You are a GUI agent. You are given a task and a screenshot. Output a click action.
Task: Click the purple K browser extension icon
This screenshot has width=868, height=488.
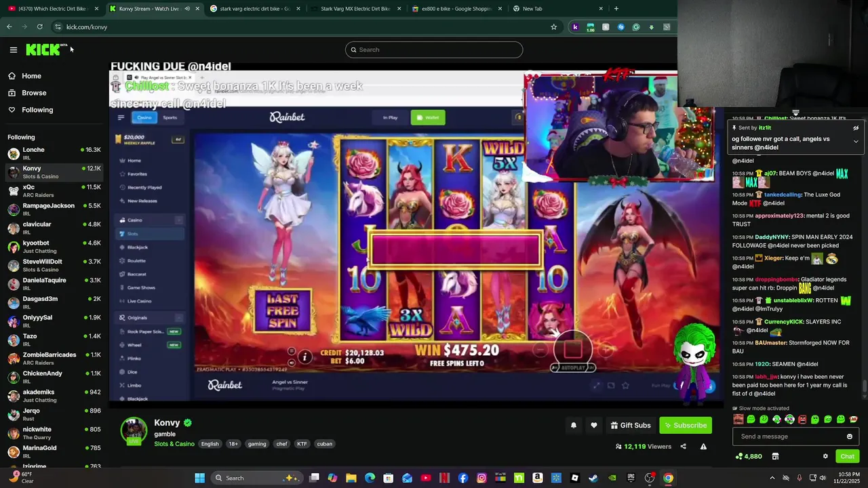click(575, 27)
